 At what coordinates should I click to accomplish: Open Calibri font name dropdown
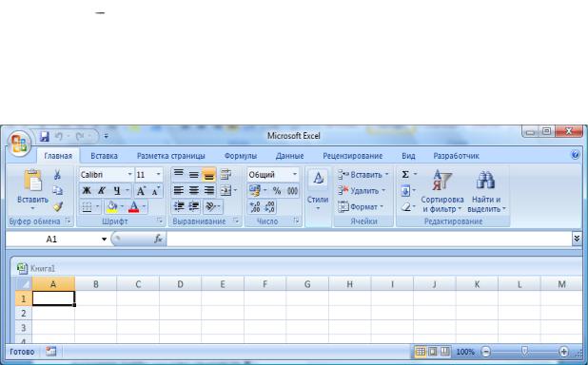pyautogui.click(x=129, y=175)
